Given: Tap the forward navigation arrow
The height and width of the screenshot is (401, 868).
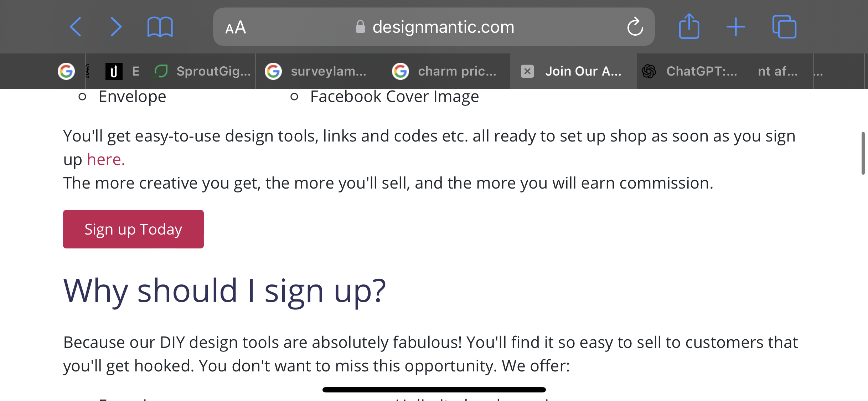Looking at the screenshot, I should pyautogui.click(x=116, y=27).
